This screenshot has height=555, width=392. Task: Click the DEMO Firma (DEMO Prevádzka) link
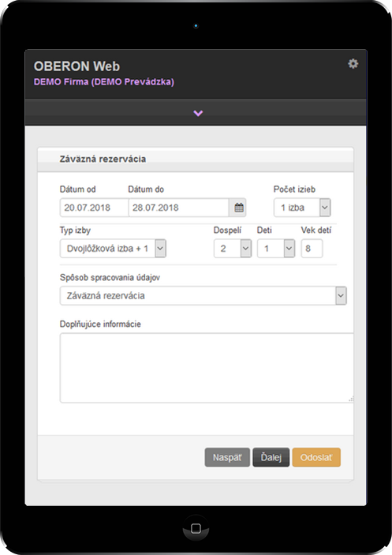click(104, 82)
